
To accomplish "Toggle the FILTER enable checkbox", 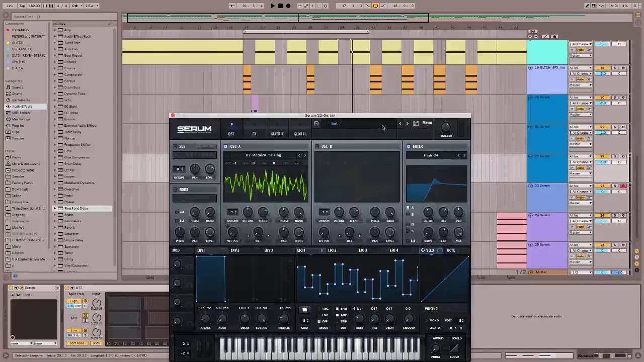I will pos(409,146).
